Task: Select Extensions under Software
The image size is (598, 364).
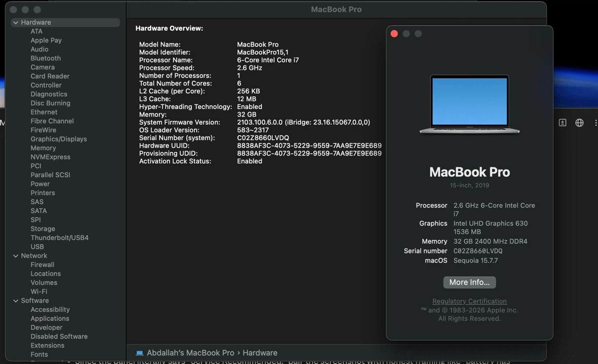Action: coord(47,345)
